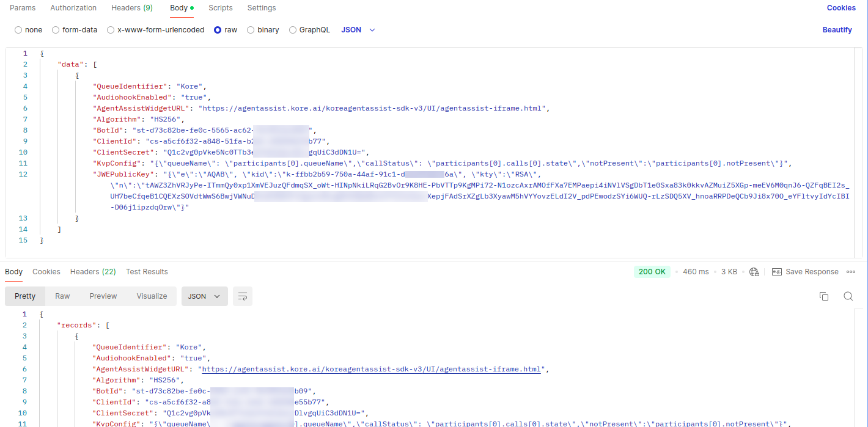Open the JSON body language dropdown
Viewport: 868px width, 427px height.
point(358,30)
